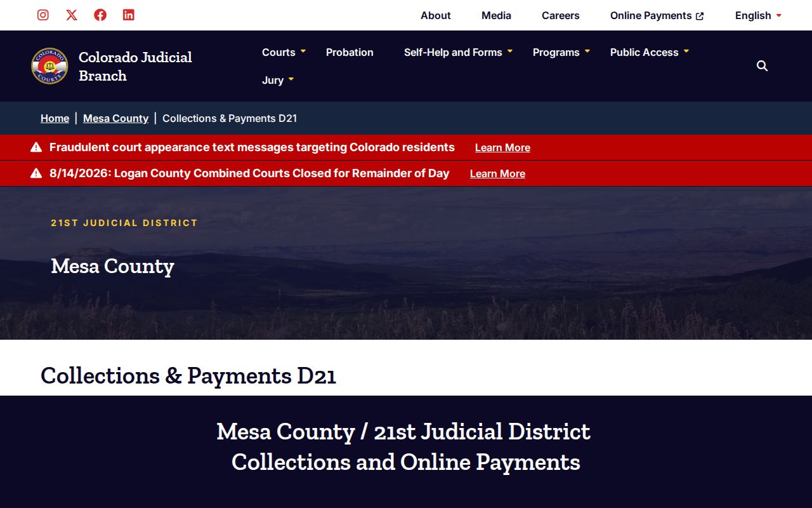Open the Careers page
This screenshot has height=508, width=812.
pos(561,15)
